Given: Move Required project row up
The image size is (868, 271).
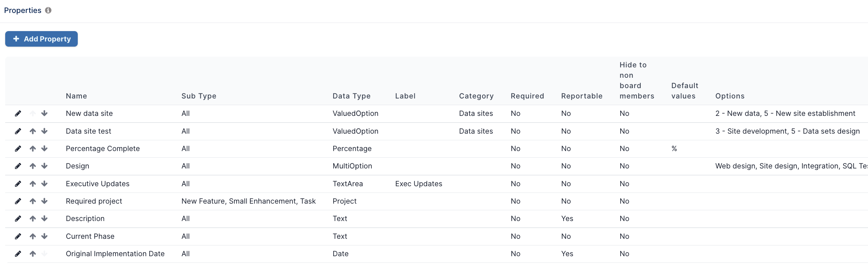Looking at the screenshot, I should (33, 201).
